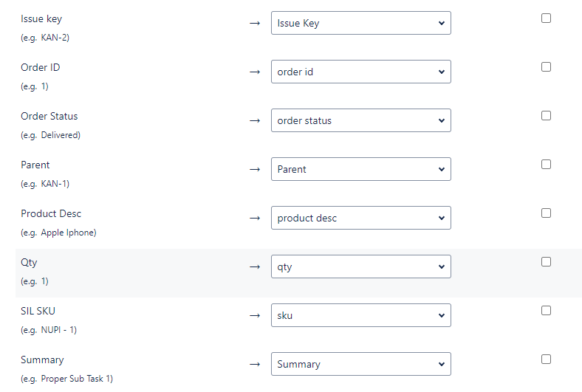Expand the order id mapping dropdown
582x392 pixels.
point(360,72)
